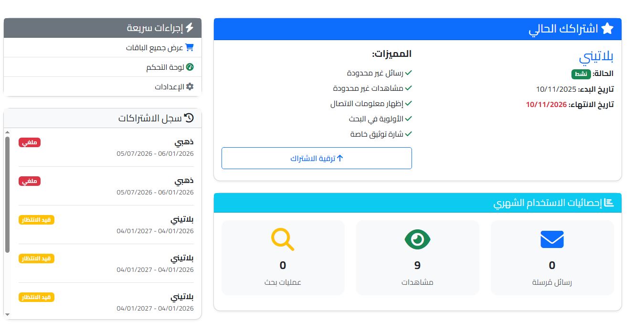The image size is (644, 334).
Task: Click the chart icon in إحصائيات الاستخدام الشهري header
Action: click(x=610, y=202)
